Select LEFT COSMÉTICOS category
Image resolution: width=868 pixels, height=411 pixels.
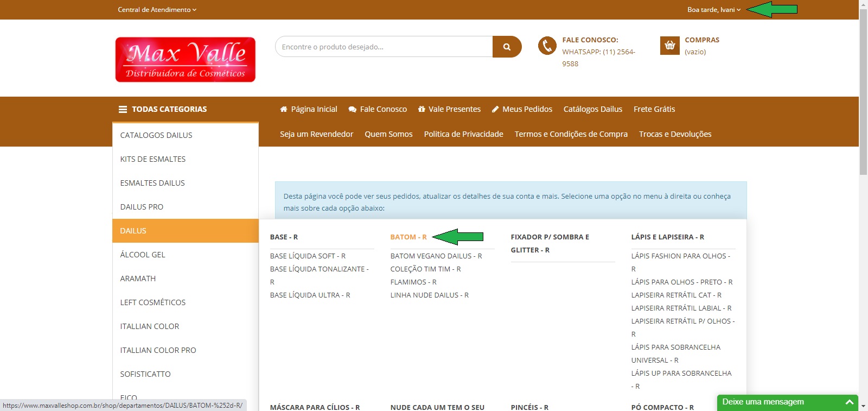point(185,302)
